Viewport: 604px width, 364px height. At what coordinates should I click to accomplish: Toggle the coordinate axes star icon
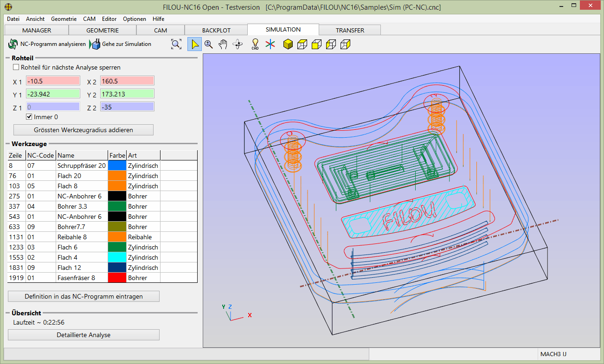tap(270, 44)
